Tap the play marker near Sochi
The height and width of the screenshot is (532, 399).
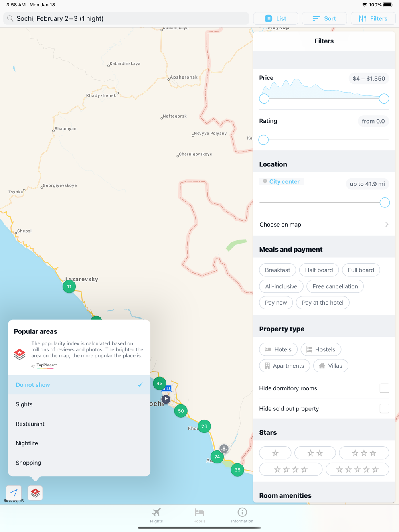[166, 399]
